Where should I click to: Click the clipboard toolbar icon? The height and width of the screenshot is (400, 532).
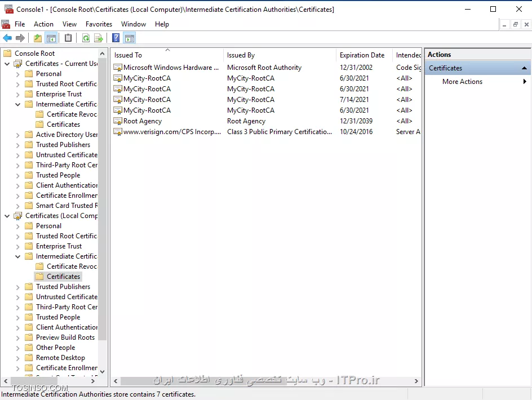click(x=68, y=38)
